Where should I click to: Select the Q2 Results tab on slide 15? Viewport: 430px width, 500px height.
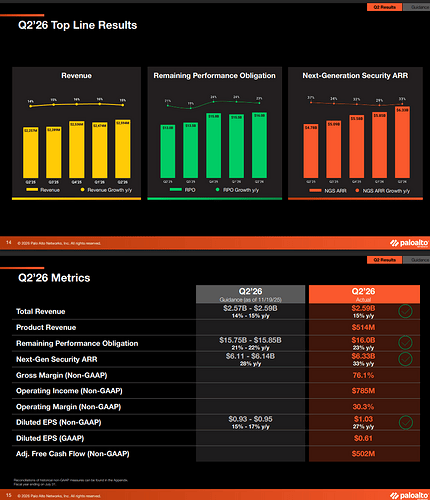(385, 260)
